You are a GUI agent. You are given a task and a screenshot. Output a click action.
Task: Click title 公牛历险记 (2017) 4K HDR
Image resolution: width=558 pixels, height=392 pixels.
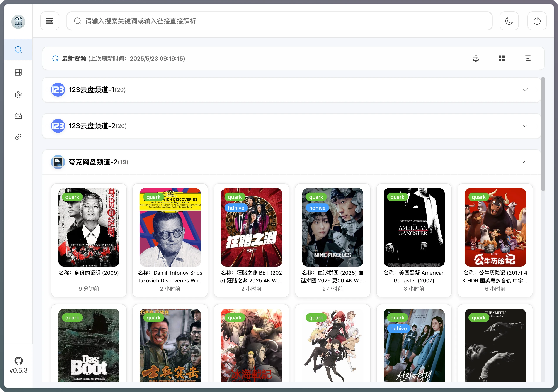coord(495,277)
